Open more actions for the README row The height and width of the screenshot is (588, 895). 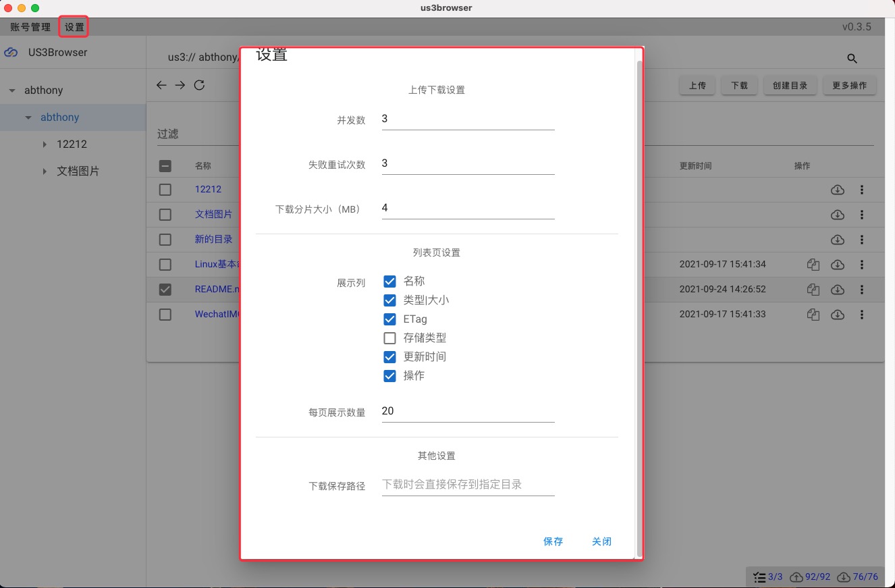click(x=862, y=290)
